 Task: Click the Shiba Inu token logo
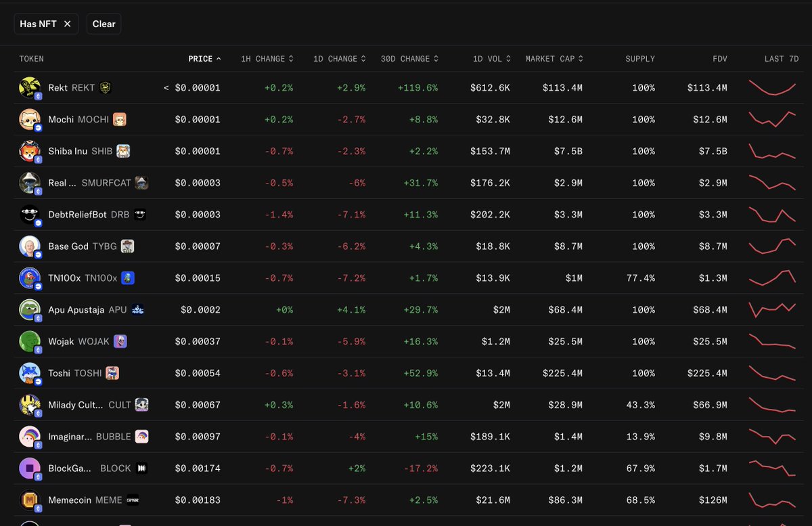pos(30,152)
